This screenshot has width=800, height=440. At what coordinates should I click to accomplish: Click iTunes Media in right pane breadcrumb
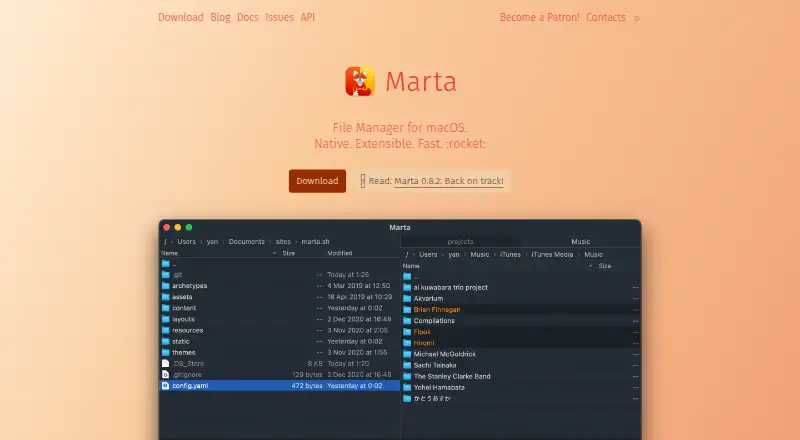(x=552, y=254)
